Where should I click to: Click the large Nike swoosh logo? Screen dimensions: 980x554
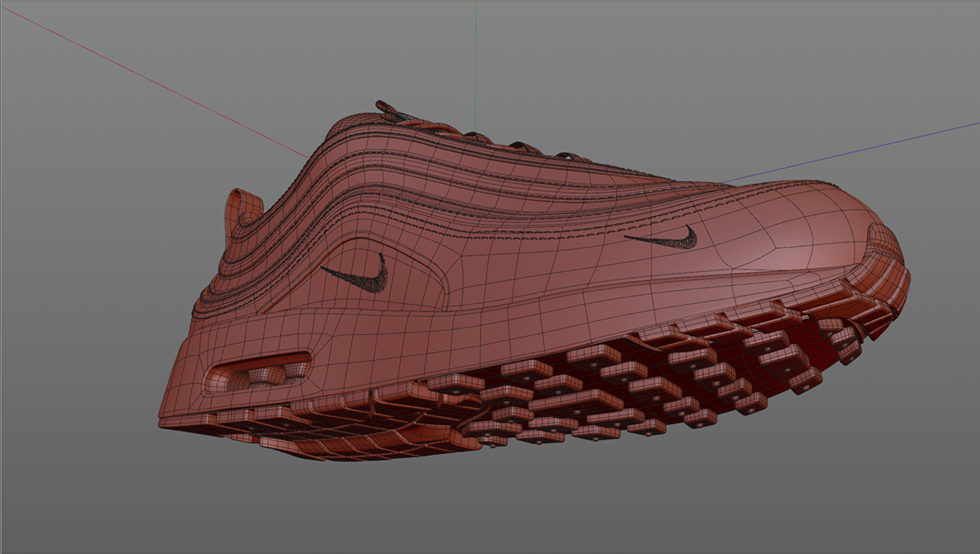tap(359, 278)
